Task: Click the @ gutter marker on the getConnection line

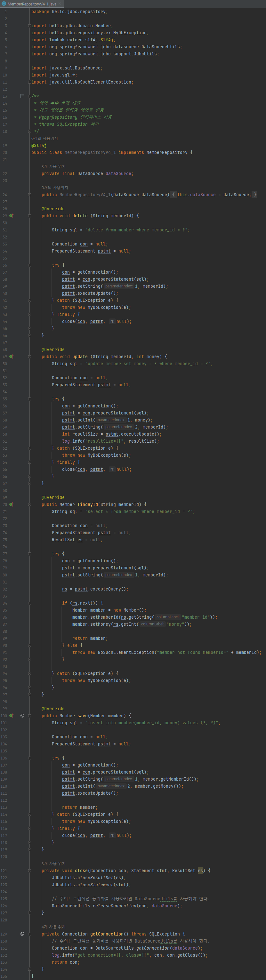Action: [x=22, y=934]
